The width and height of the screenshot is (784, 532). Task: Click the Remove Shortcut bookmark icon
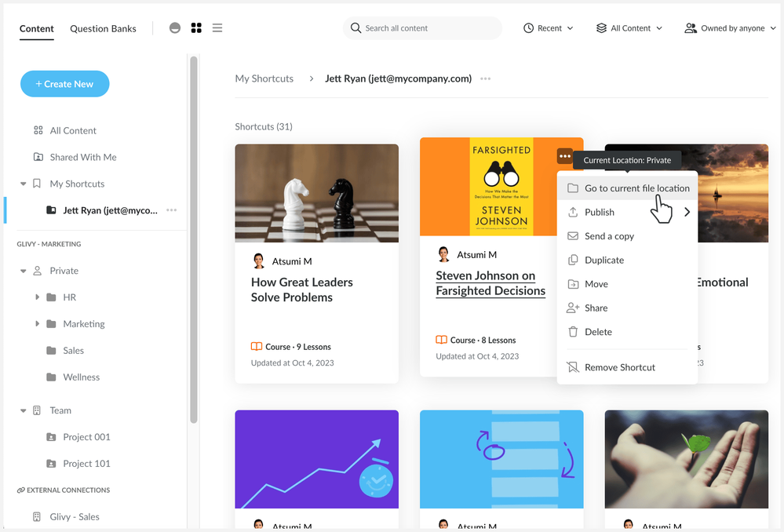pyautogui.click(x=572, y=367)
